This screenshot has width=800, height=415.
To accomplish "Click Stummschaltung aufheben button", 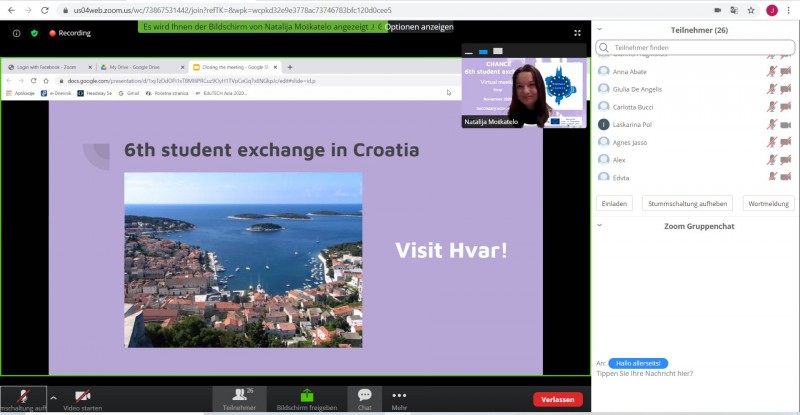I will tap(687, 203).
